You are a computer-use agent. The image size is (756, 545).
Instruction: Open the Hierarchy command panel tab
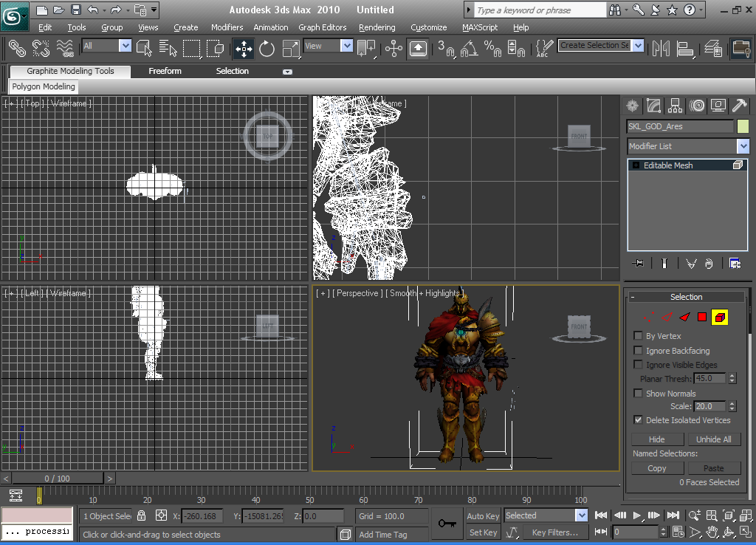click(x=675, y=106)
